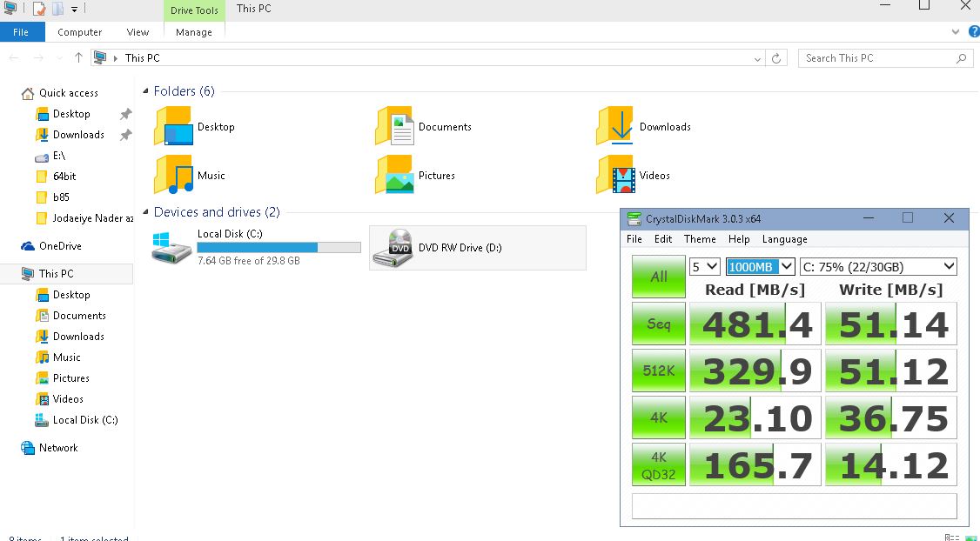Screen dimensions: 980x541
Task: Run all benchmarks with the All button
Action: tap(659, 276)
